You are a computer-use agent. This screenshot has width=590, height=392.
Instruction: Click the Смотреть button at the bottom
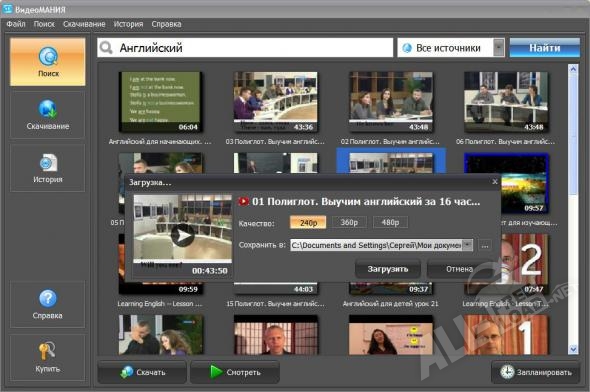(x=235, y=372)
